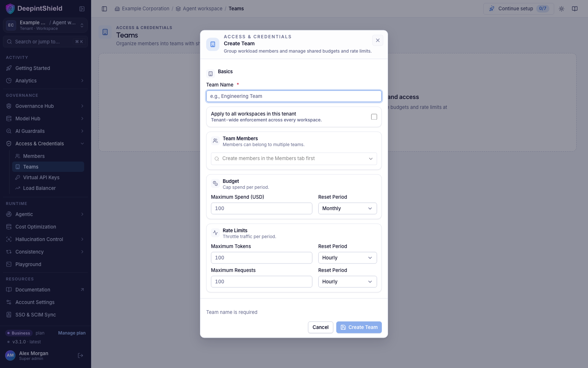Click the Playground icon

pos(9,264)
